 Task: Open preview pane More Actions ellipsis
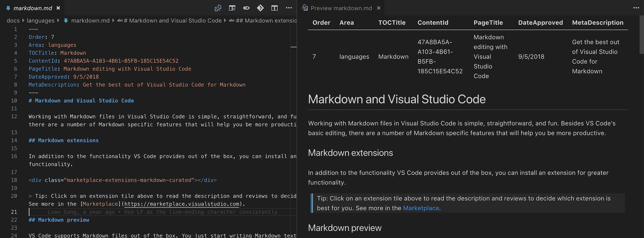(636, 8)
